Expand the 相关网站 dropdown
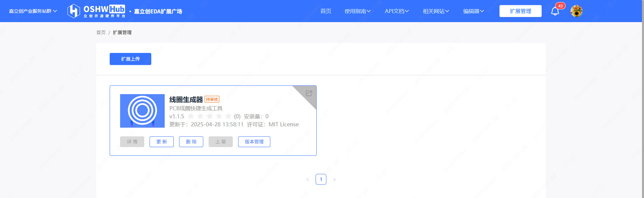The height and width of the screenshot is (198, 644). [436, 11]
